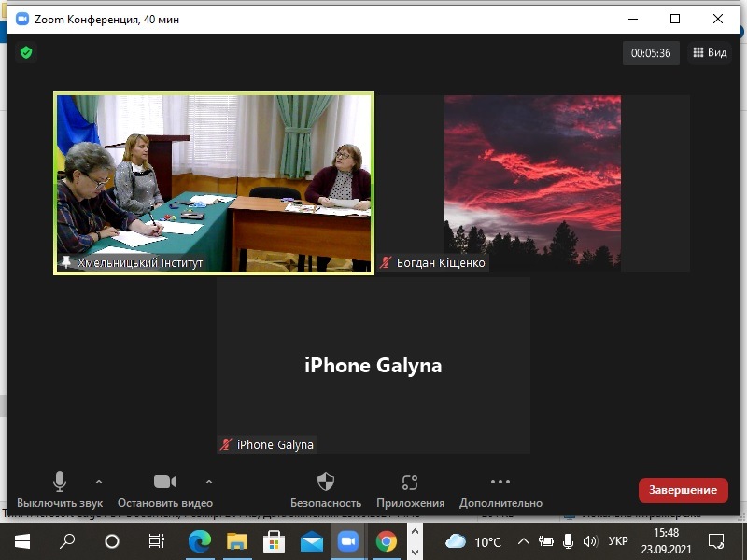The width and height of the screenshot is (747, 560).
Task: Show hidden system tray icons chevron
Action: point(523,541)
